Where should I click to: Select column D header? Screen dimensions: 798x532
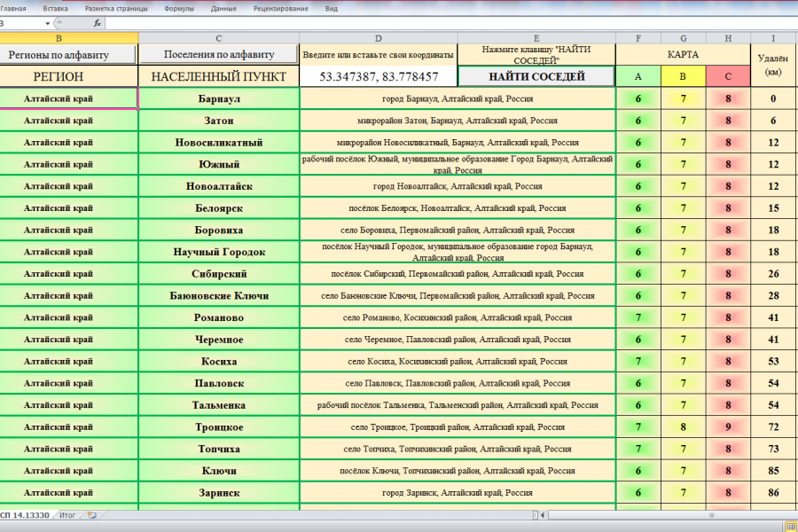[x=378, y=38]
